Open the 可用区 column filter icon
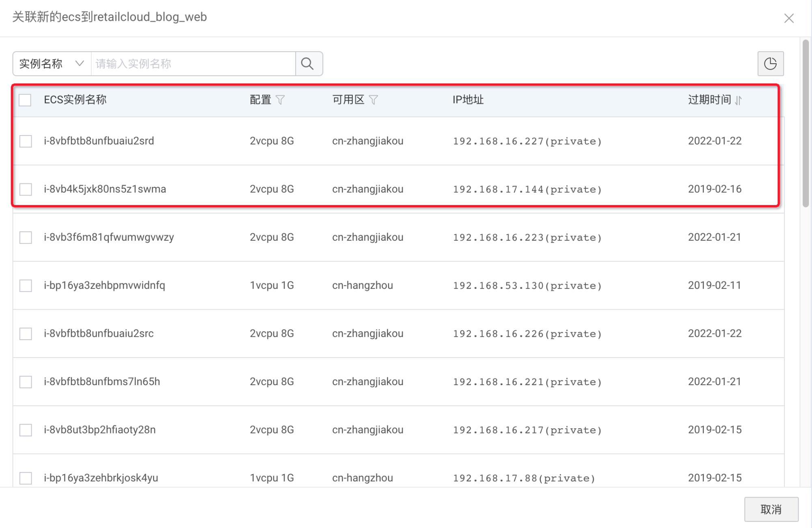The image size is (812, 528). click(374, 99)
